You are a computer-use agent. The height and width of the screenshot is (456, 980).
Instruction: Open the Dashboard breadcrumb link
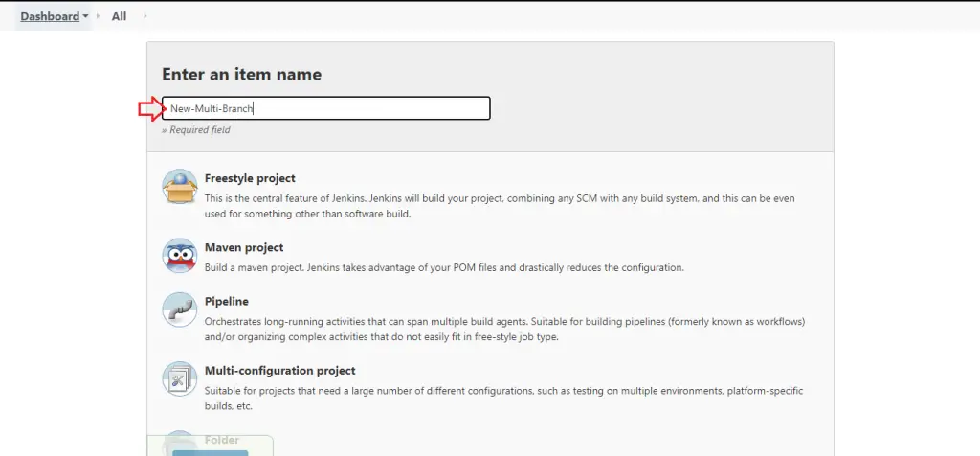(x=50, y=16)
